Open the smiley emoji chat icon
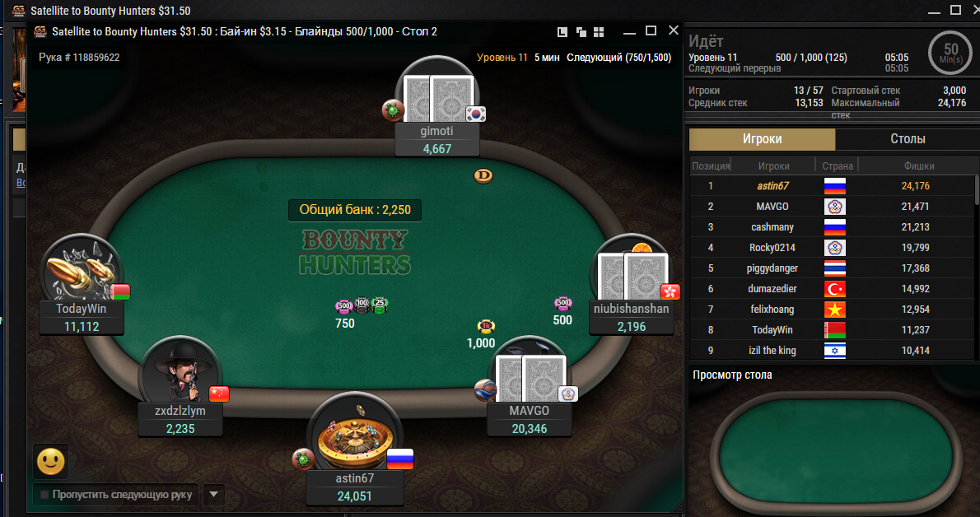 [x=51, y=461]
